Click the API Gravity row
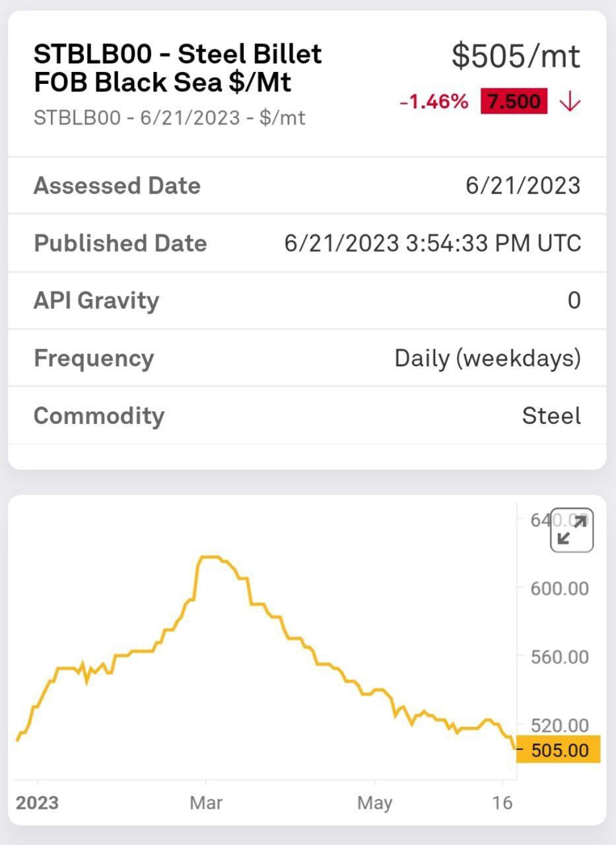This screenshot has height=845, width=616. (307, 300)
